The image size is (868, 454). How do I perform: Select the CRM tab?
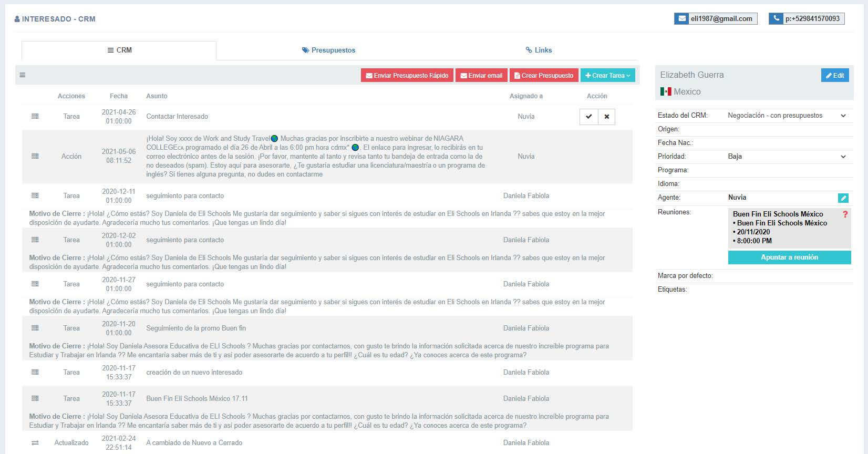[x=119, y=50]
